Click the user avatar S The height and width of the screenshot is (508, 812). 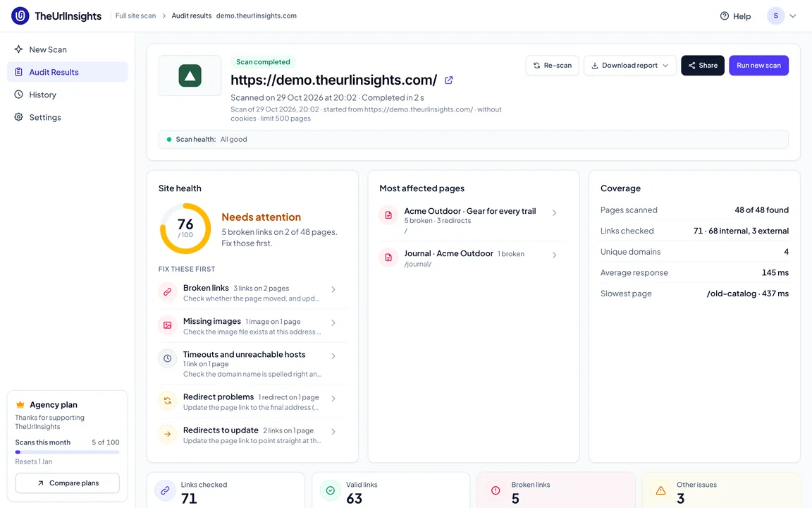776,16
